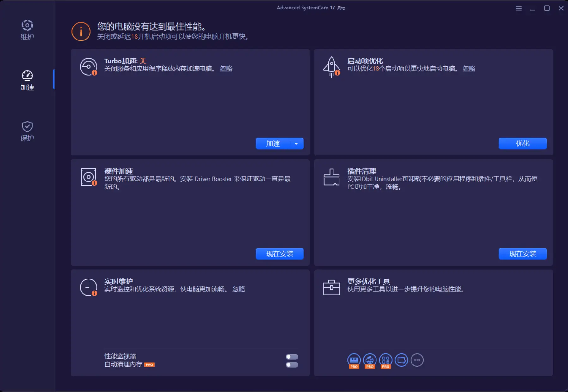Screen dimensions: 568x392
Task: Click the 启动项优化 heading
Action: tap(365, 61)
